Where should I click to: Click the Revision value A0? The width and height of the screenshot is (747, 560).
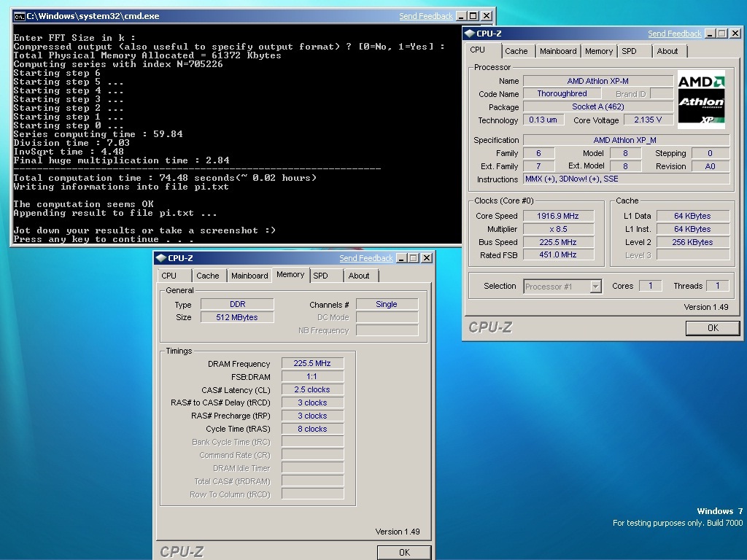pos(711,166)
